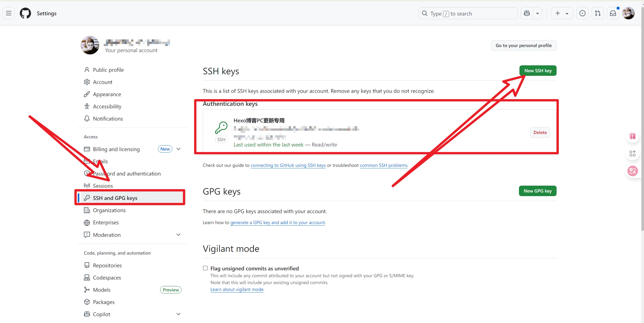Open Organizations settings

(132, 210)
